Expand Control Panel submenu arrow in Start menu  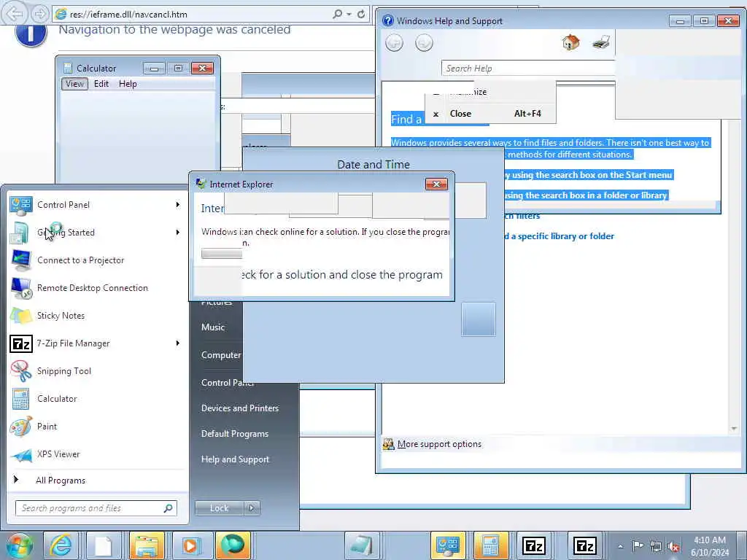[178, 205]
